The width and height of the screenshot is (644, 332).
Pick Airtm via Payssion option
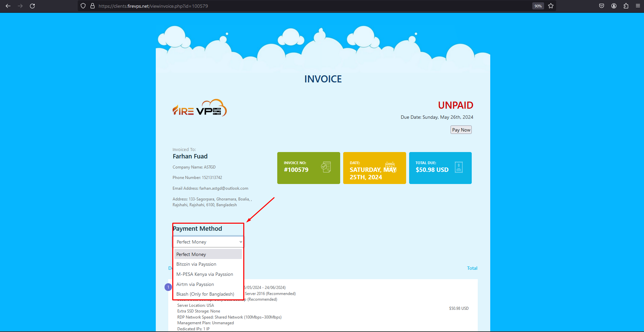click(x=208, y=284)
